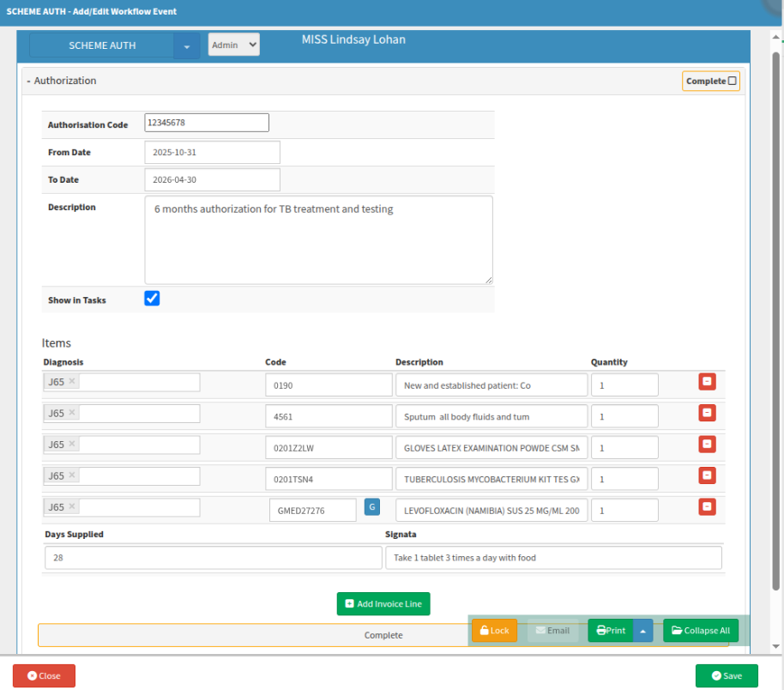This screenshot has height=690, width=784.
Task: Edit quantity for the GMED27276 row
Action: coord(624,511)
